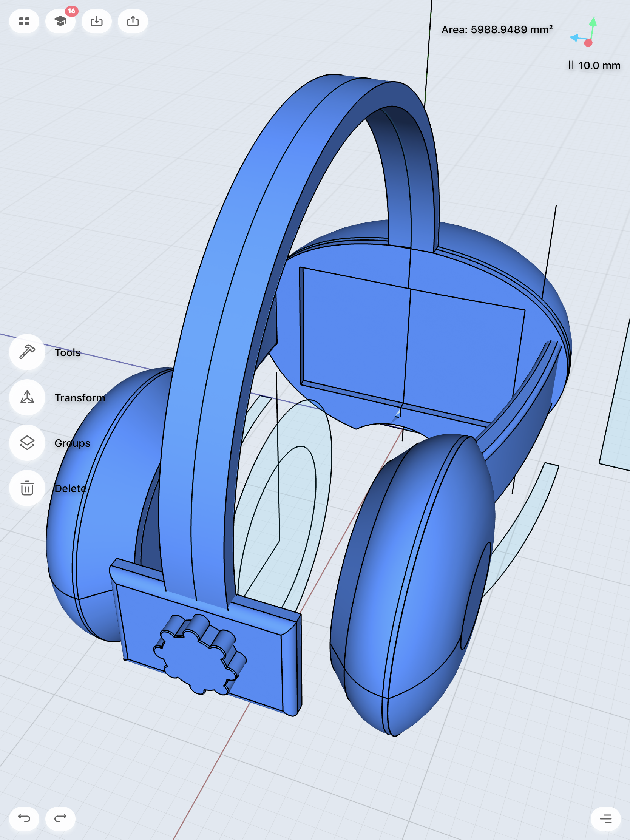The height and width of the screenshot is (840, 630).
Task: Select the Groups label
Action: [73, 443]
